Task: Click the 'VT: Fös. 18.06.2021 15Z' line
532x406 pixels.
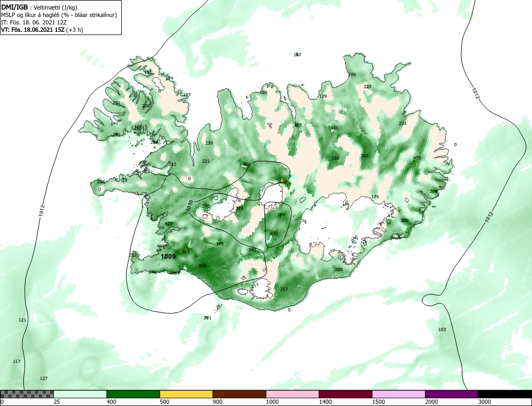Action: pyautogui.click(x=33, y=29)
